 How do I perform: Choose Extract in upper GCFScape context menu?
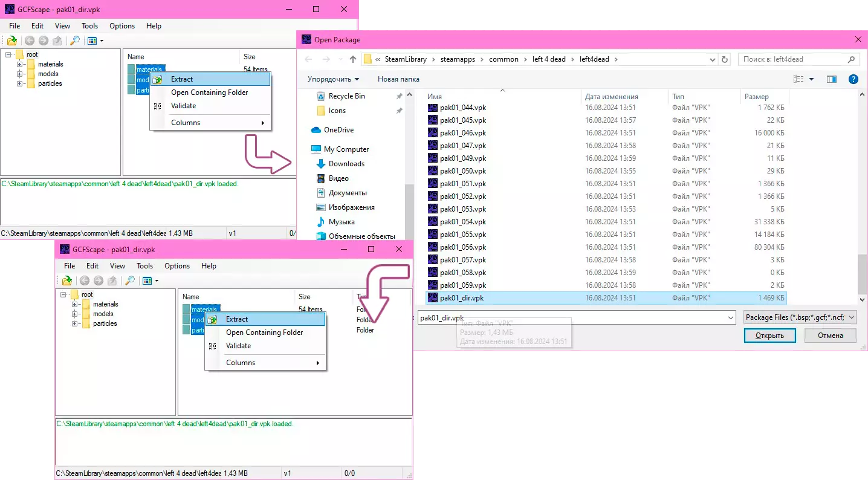coord(210,79)
